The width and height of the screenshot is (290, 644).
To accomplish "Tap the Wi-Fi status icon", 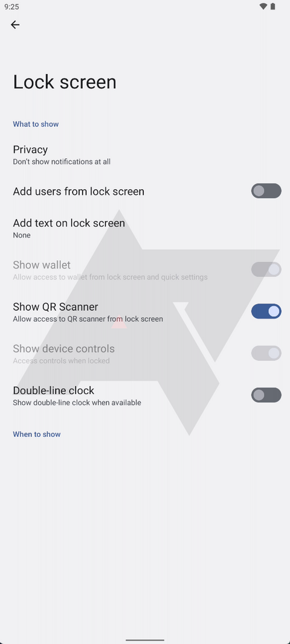I will pyautogui.click(x=263, y=7).
